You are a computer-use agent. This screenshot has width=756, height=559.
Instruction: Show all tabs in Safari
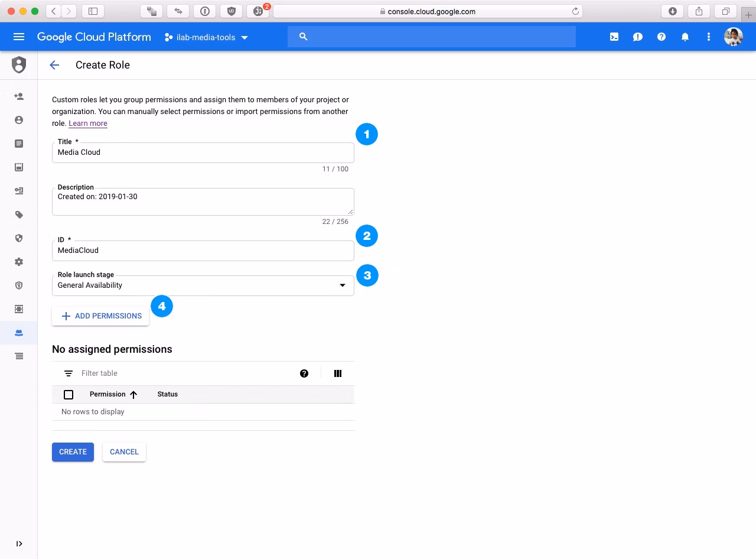click(726, 11)
